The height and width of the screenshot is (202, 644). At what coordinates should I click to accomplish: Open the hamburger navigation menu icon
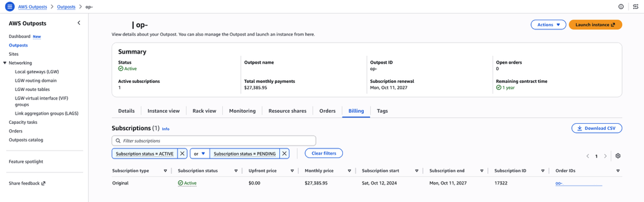point(10,6)
